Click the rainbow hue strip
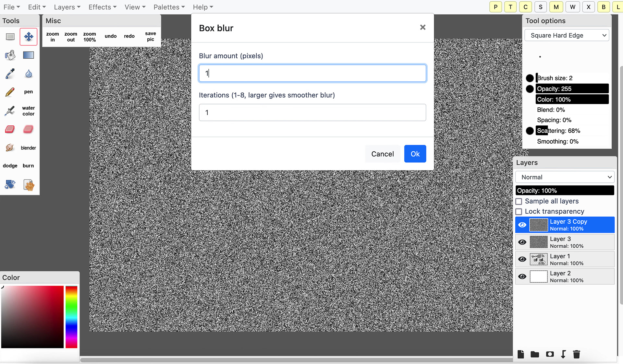623x364 pixels. (71, 317)
